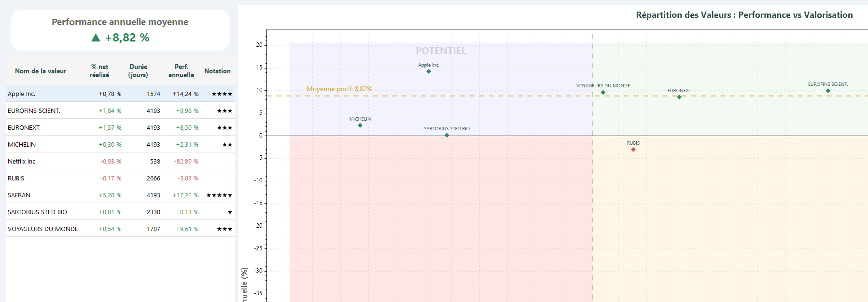
Task: Select the VOYAGEURS DU MONDE chart marker
Action: (603, 92)
